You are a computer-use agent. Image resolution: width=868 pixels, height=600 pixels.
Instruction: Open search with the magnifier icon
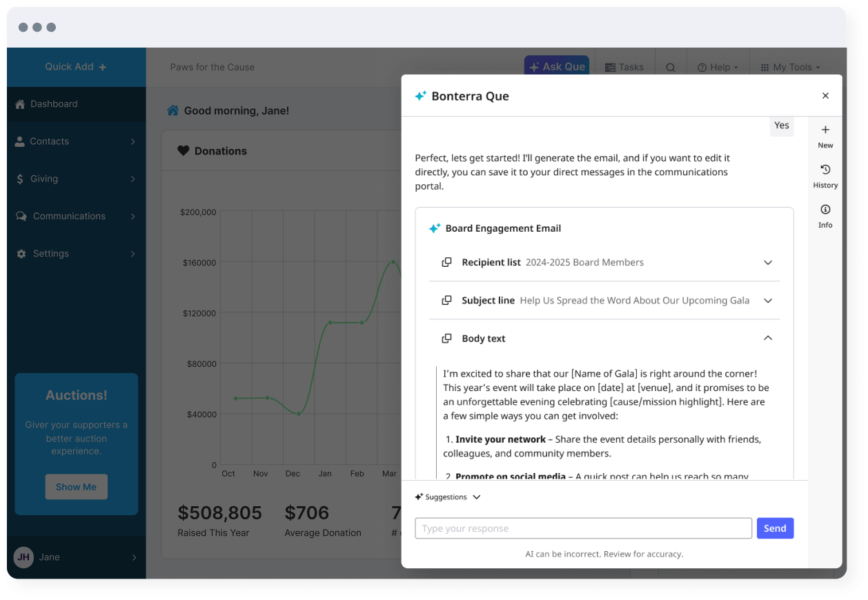pos(669,67)
